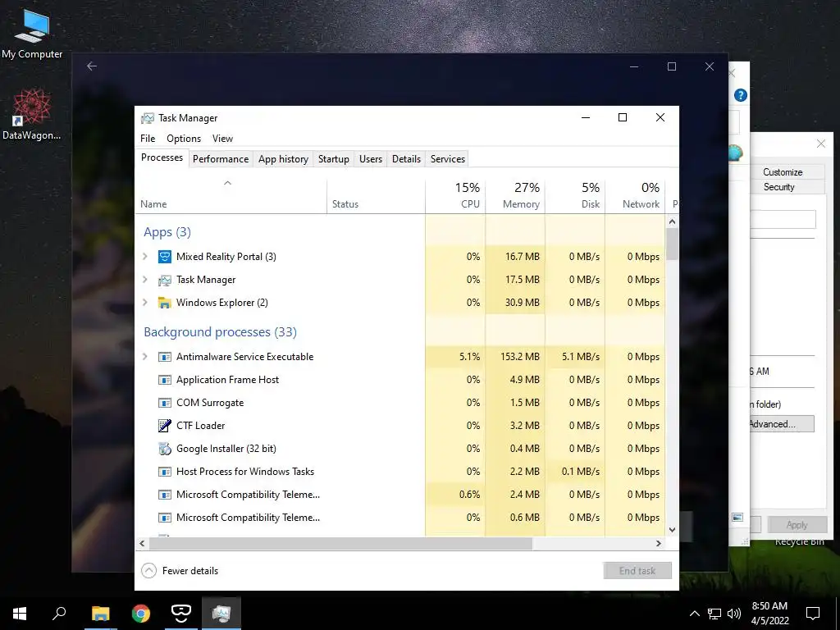Open the Action Center notifications icon

[813, 614]
